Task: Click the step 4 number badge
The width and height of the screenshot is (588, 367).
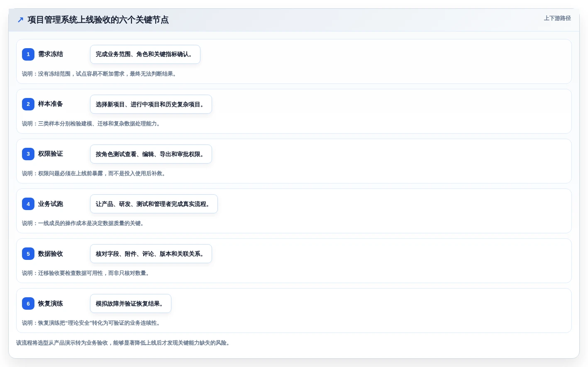Action: 28,204
